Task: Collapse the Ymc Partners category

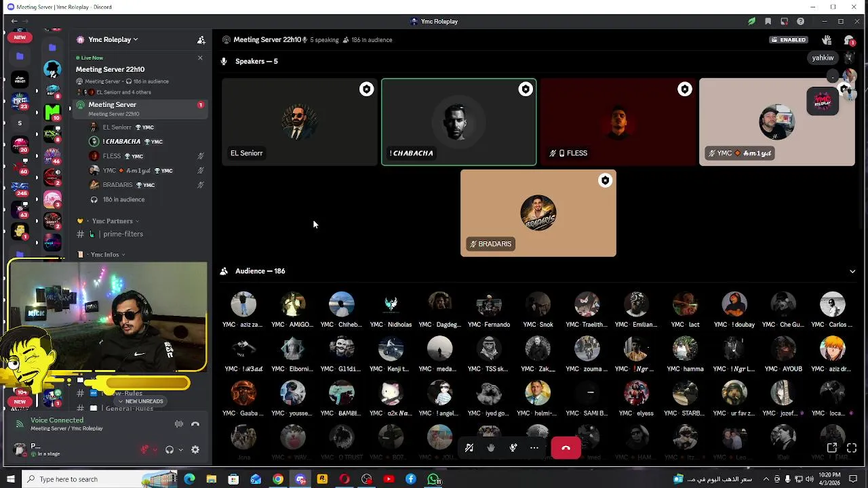Action: [x=112, y=221]
